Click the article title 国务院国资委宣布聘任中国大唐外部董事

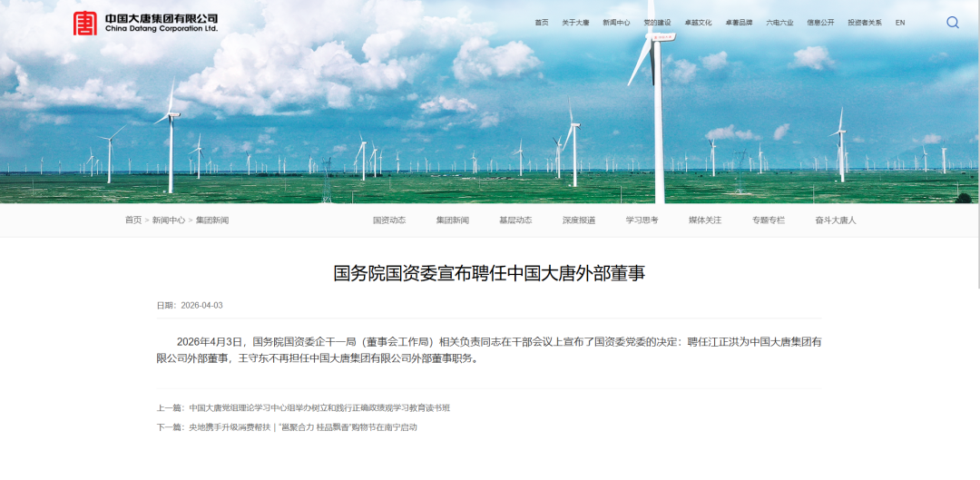pos(489,274)
